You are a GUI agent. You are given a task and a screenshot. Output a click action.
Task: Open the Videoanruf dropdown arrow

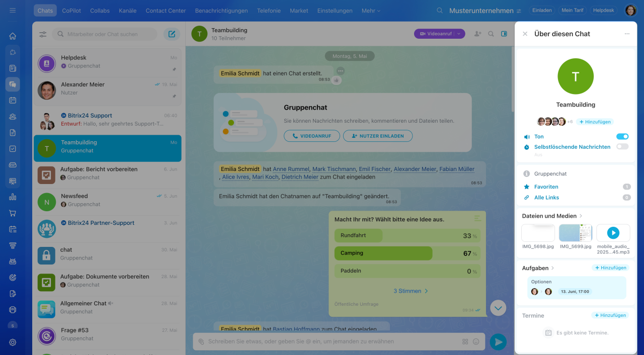click(x=459, y=34)
